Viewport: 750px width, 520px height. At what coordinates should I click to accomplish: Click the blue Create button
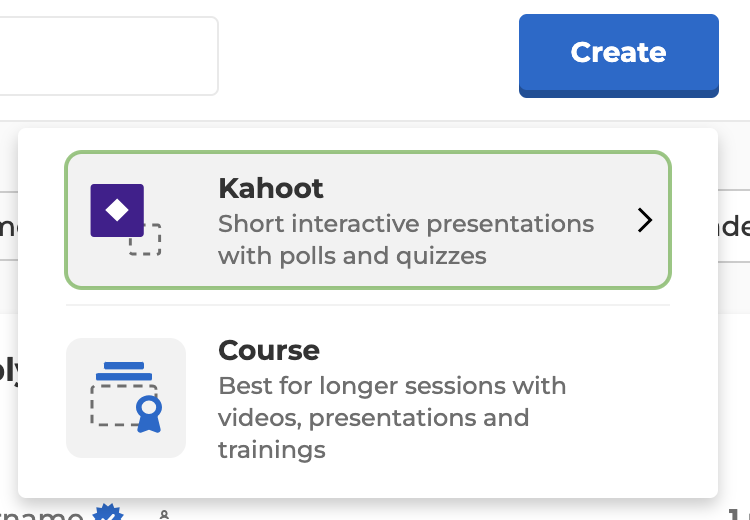(x=618, y=55)
